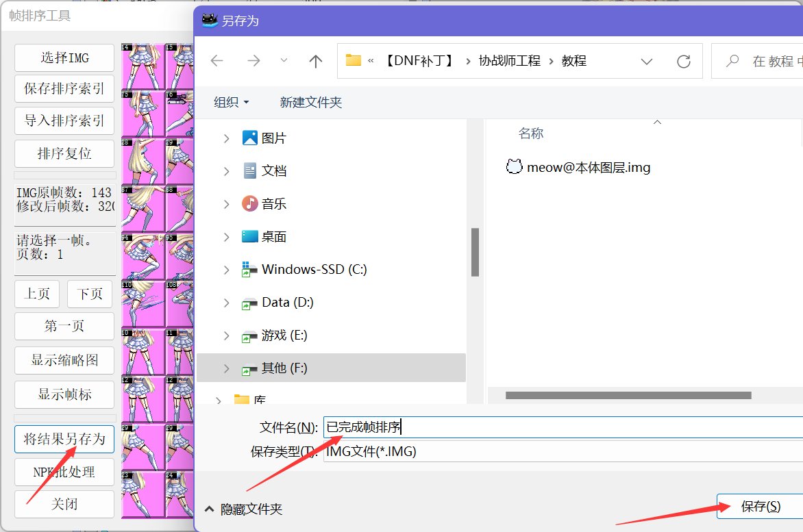
Task: Select the 游戏 (E:) drive icon
Action: (x=249, y=337)
